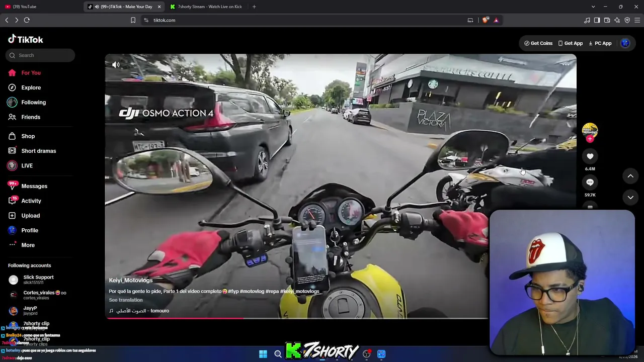Install the page as an app icon

point(470,20)
